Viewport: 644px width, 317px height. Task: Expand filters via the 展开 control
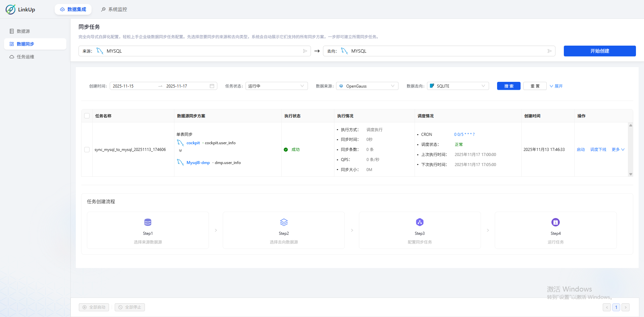click(x=556, y=86)
